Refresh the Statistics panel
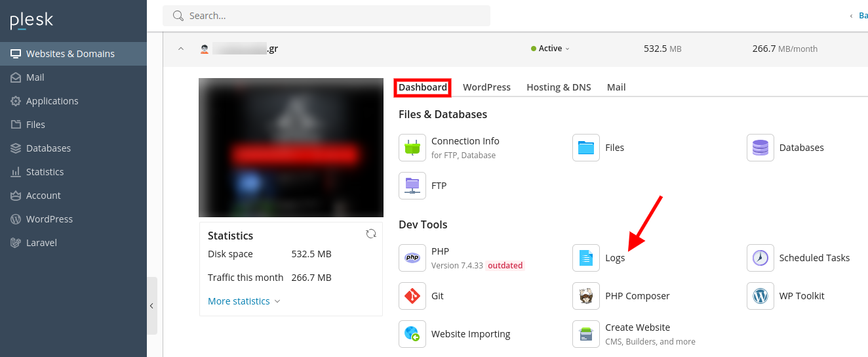868x357 pixels. coord(371,234)
